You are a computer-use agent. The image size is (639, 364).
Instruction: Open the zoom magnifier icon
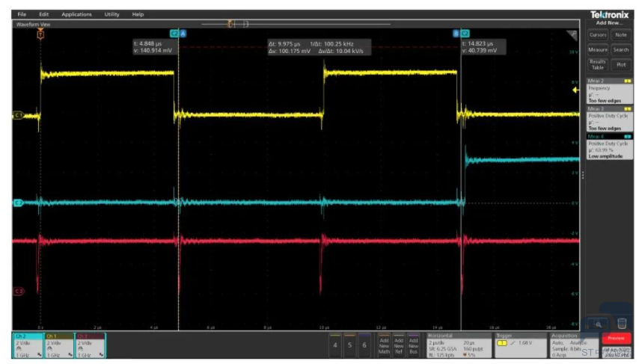(599, 324)
